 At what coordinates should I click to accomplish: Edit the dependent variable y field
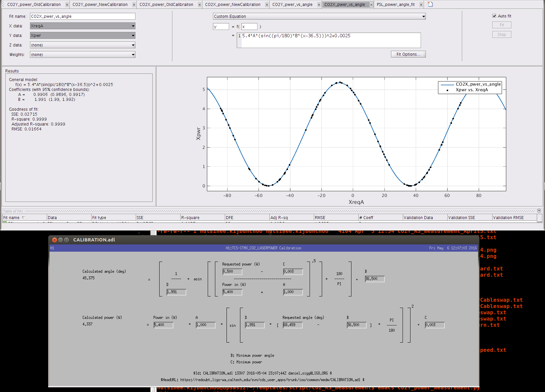pyautogui.click(x=221, y=27)
